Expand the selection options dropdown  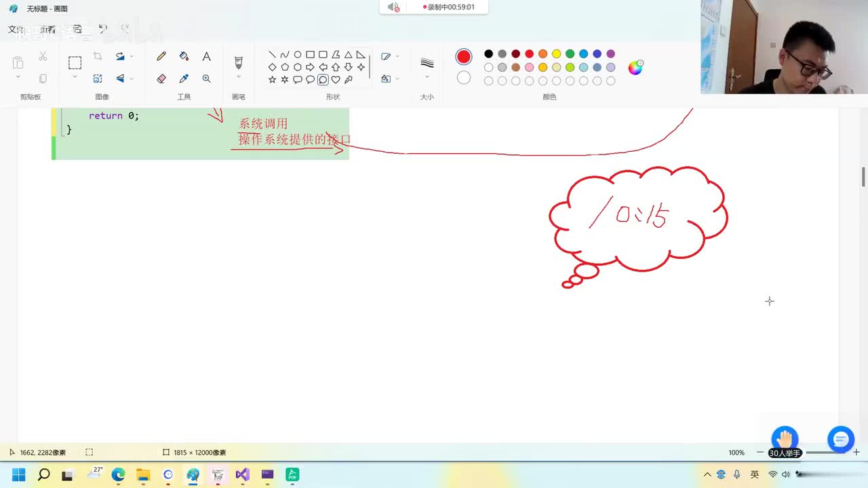(x=75, y=77)
